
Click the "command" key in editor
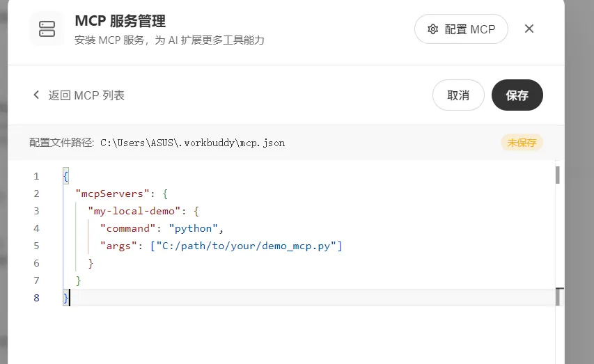[127, 228]
